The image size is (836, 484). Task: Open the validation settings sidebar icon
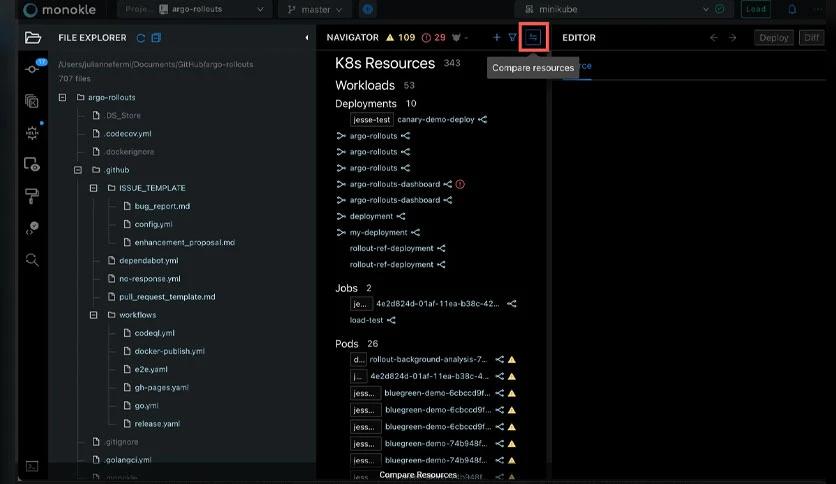[32, 228]
